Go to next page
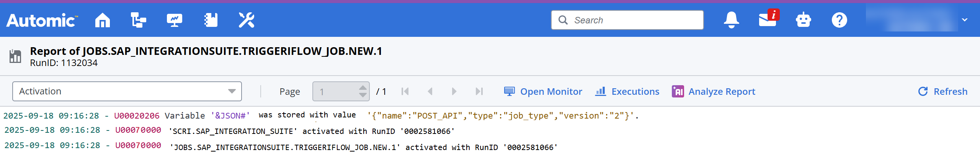The image size is (980, 165). pyautogui.click(x=454, y=91)
